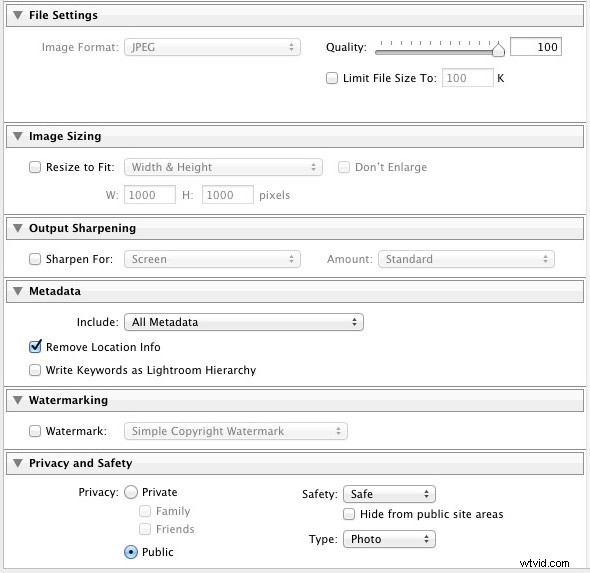Click the H height pixels field
Screen dimensions: 590x573
click(x=228, y=195)
